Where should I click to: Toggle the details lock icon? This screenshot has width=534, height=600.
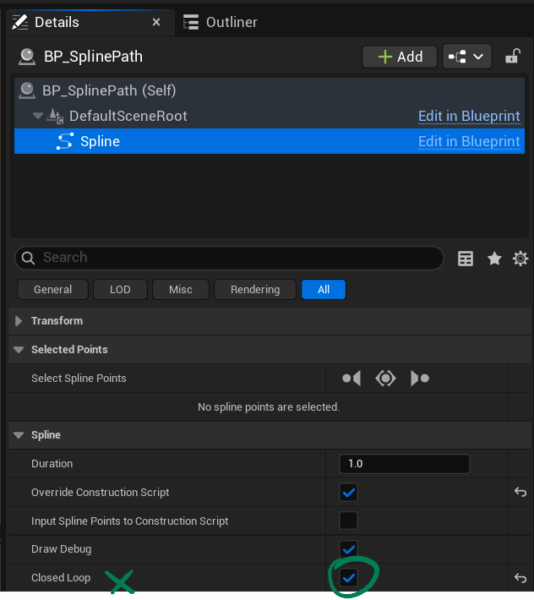(x=513, y=56)
